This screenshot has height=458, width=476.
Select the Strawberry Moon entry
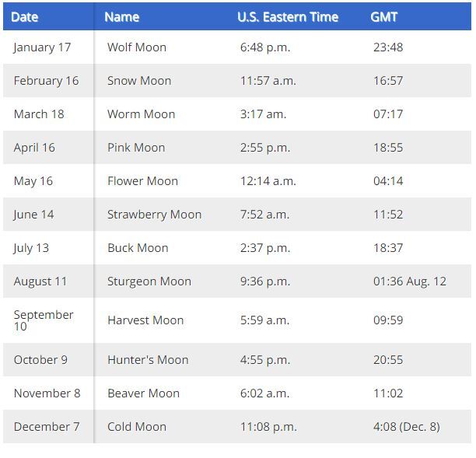coord(155,215)
